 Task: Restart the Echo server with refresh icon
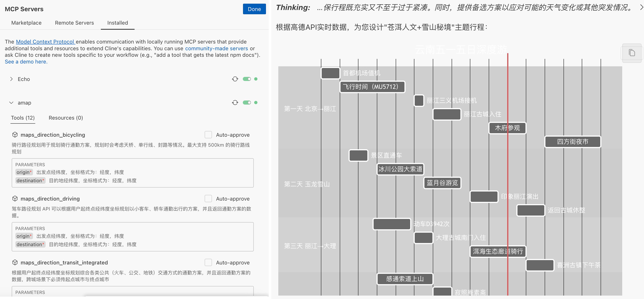[235, 79]
